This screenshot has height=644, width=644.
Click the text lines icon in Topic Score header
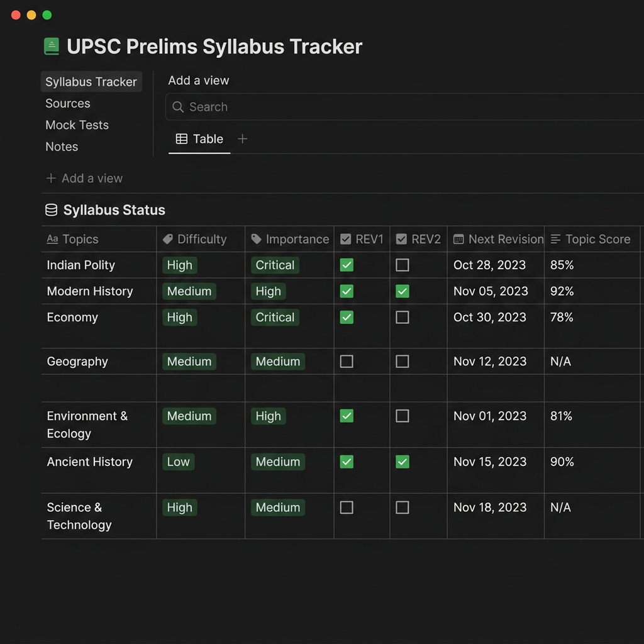pyautogui.click(x=555, y=239)
